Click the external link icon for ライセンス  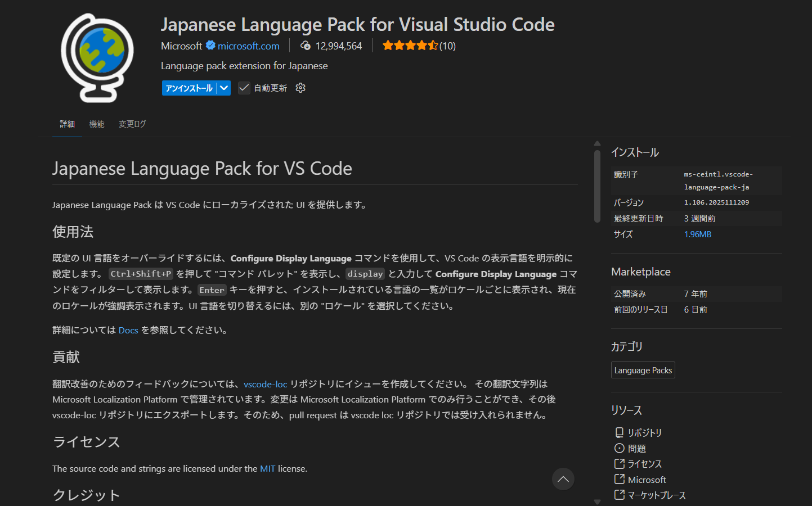pos(619,464)
